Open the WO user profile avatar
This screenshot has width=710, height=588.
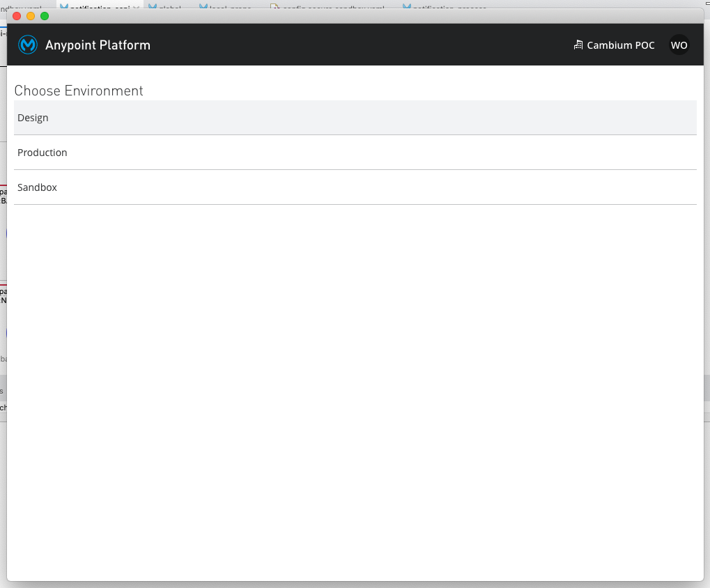pyautogui.click(x=679, y=45)
